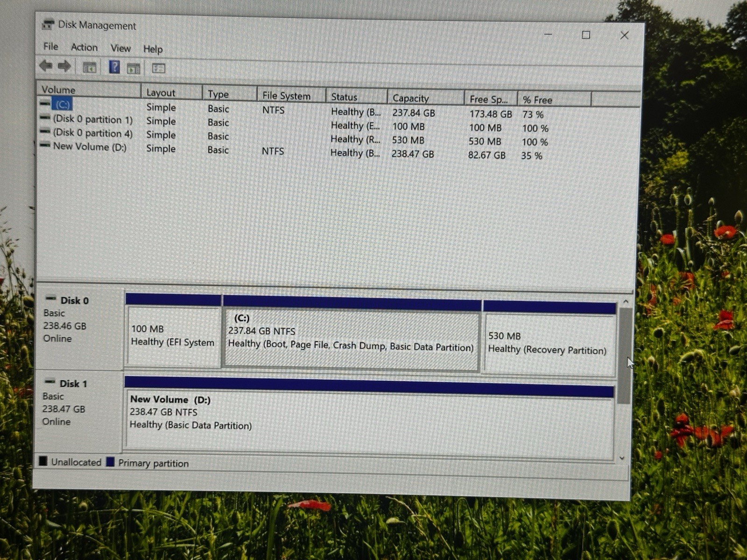Click the drive icon beside (C:) row
747x560 pixels.
pos(45,103)
